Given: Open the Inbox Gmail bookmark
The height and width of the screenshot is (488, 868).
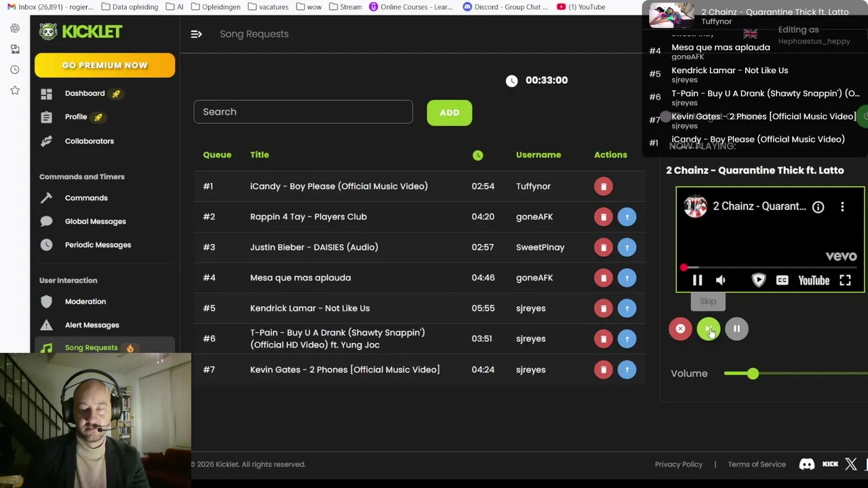Looking at the screenshot, I should pyautogui.click(x=48, y=7).
